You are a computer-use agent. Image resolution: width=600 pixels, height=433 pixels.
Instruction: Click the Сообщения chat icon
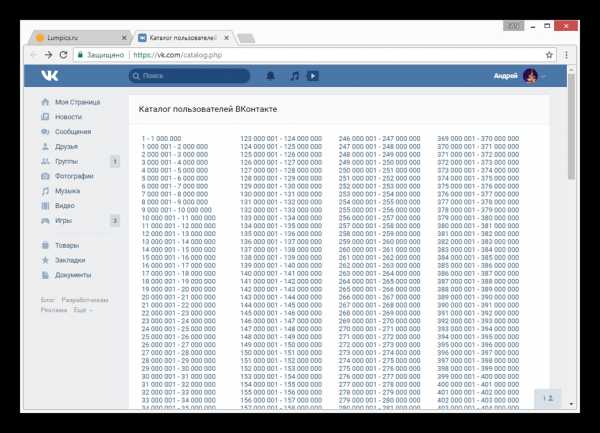[x=45, y=132]
